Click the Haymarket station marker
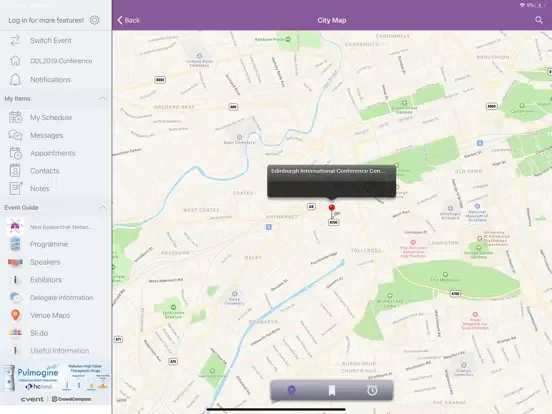 (269, 227)
